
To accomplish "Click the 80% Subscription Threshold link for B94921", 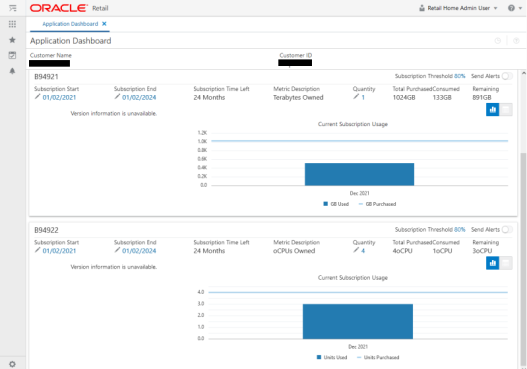I will pos(459,76).
